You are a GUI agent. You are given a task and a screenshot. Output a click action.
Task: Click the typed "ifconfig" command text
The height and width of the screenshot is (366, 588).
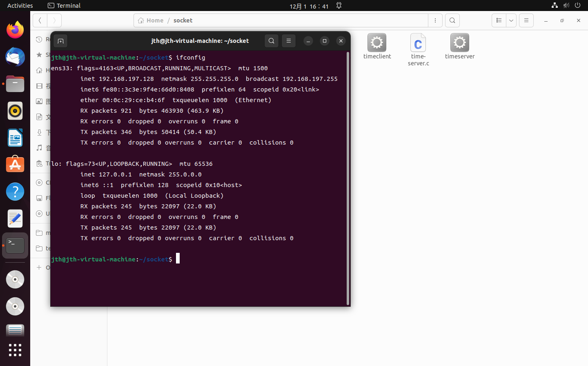click(191, 58)
